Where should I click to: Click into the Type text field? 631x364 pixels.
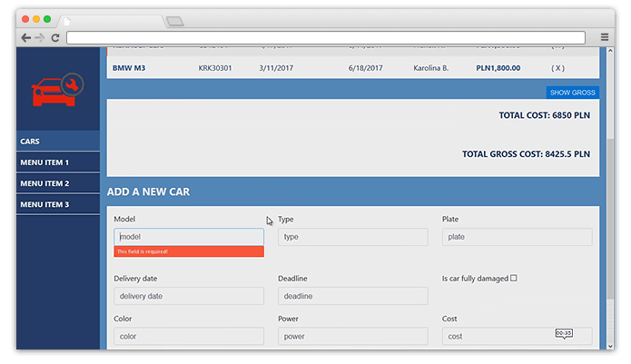coord(352,236)
